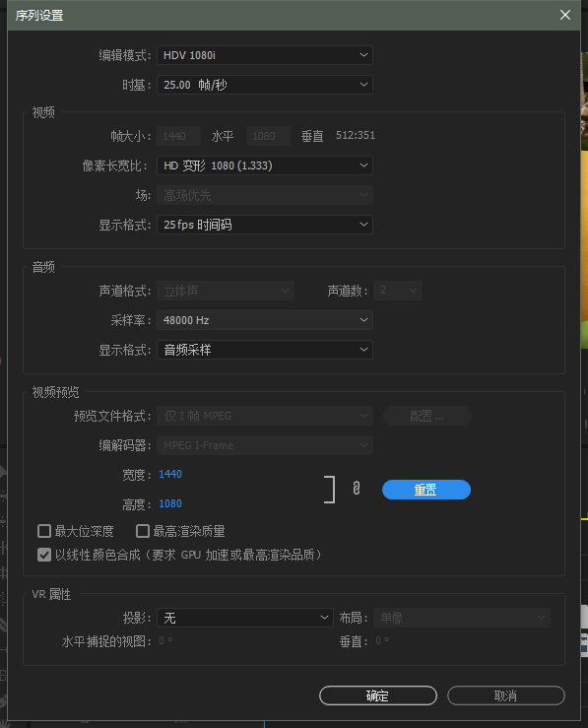This screenshot has height=728, width=588.
Task: Click the VR 属性 section label
Action: [51, 594]
